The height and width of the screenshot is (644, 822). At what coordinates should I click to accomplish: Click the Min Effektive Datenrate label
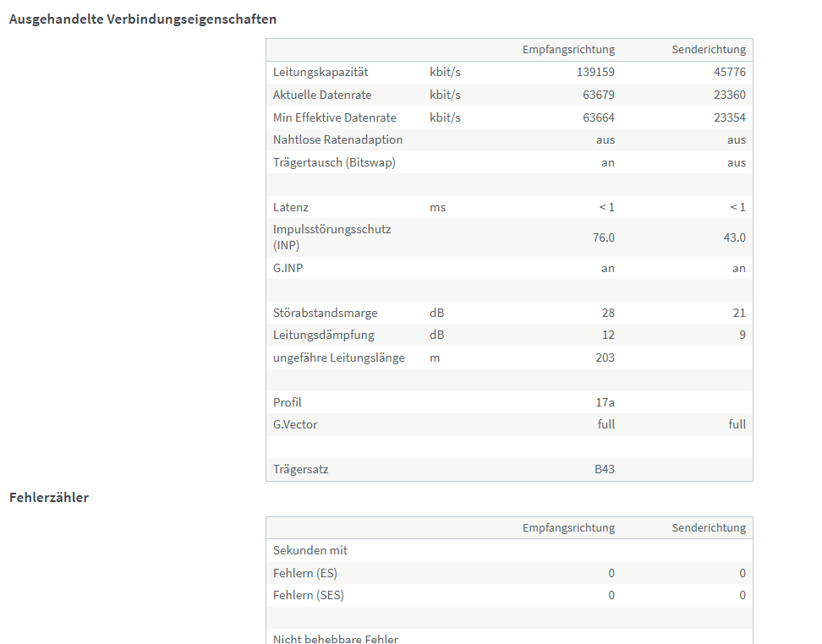click(334, 117)
